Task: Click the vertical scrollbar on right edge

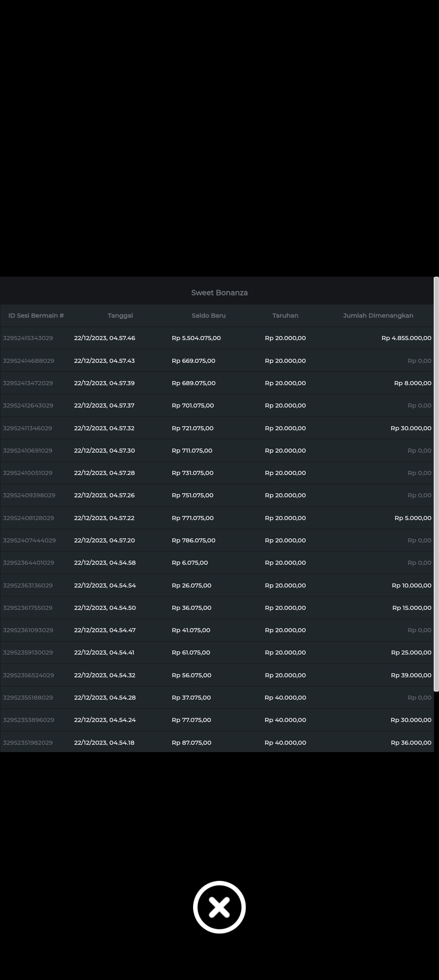Action: pos(436,483)
